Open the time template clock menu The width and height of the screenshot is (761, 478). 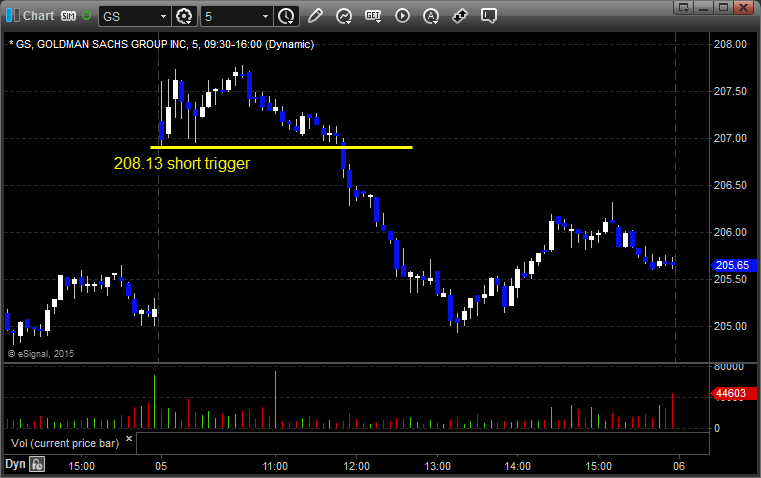[x=286, y=16]
